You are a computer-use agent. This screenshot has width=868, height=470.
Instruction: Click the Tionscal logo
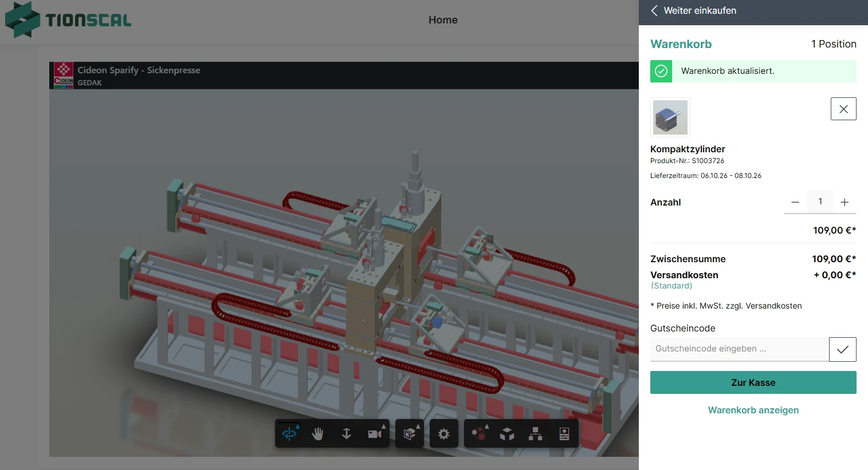click(68, 20)
